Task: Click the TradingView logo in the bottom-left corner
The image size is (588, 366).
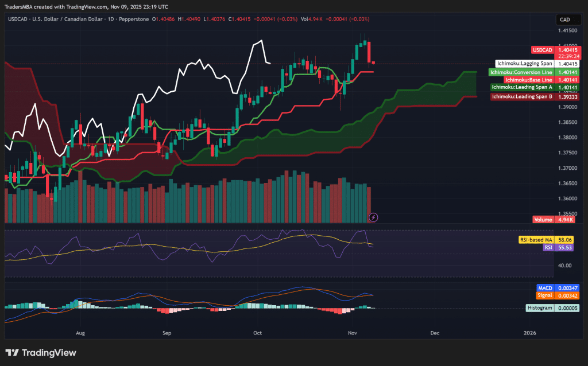Action: (x=40, y=353)
